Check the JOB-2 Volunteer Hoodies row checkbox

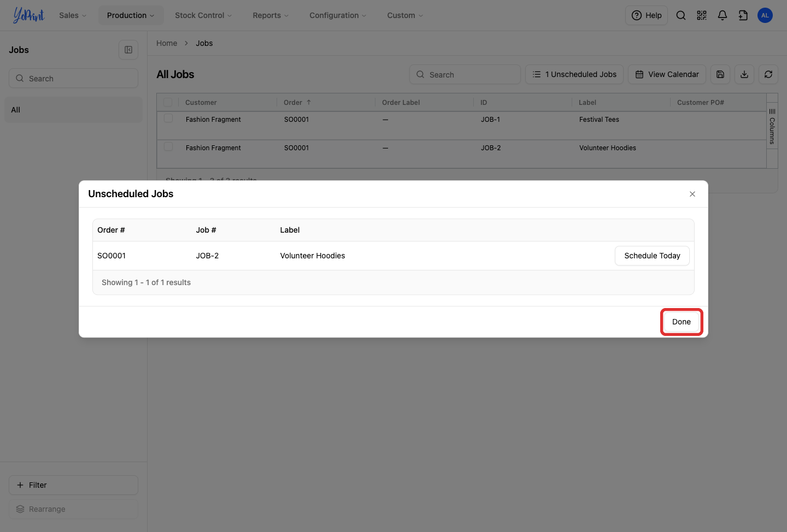(x=168, y=147)
